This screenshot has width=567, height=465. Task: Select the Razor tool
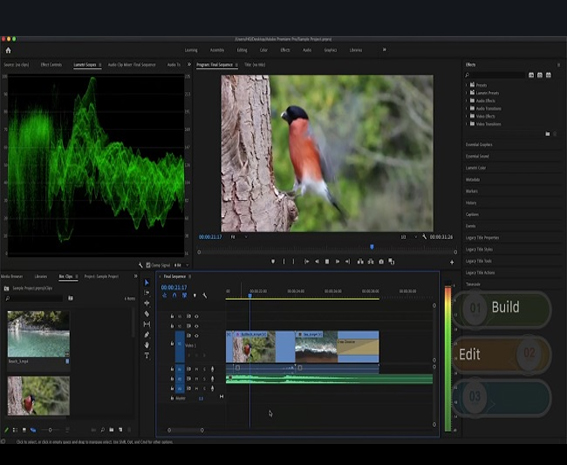coord(147,313)
